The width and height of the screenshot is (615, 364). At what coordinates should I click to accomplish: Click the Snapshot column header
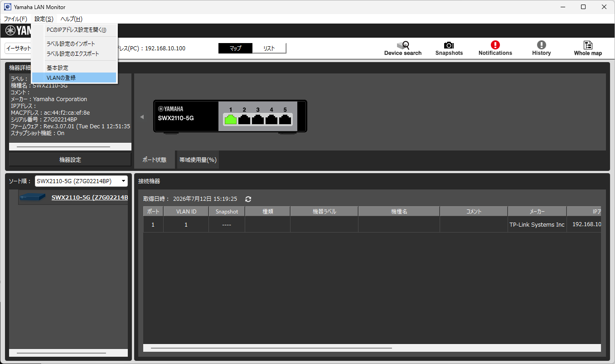tap(227, 212)
